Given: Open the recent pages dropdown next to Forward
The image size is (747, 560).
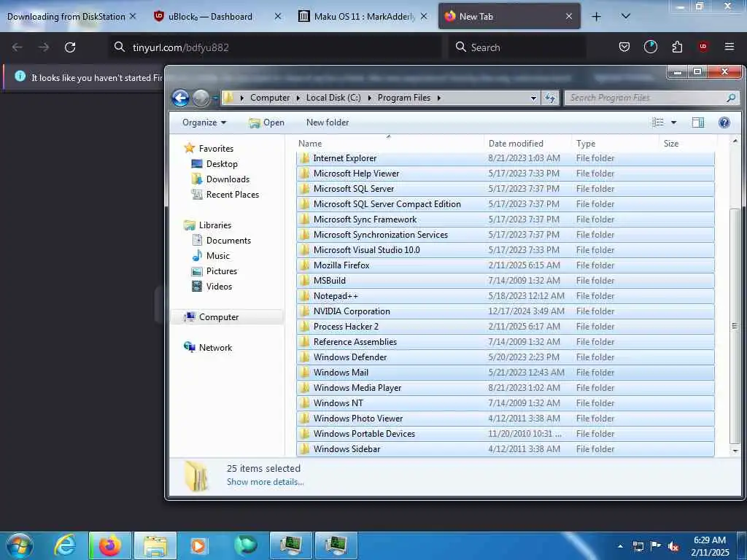Looking at the screenshot, I should coord(215,98).
